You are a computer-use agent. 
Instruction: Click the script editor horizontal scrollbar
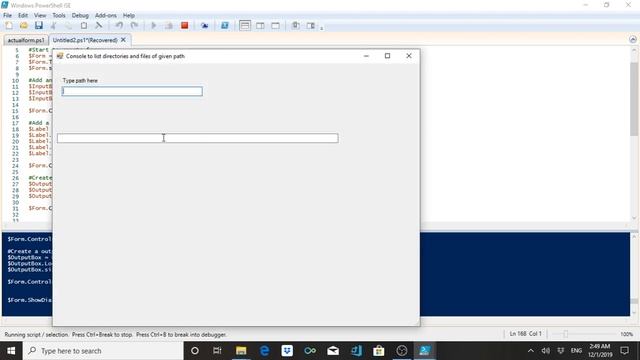click(316, 225)
